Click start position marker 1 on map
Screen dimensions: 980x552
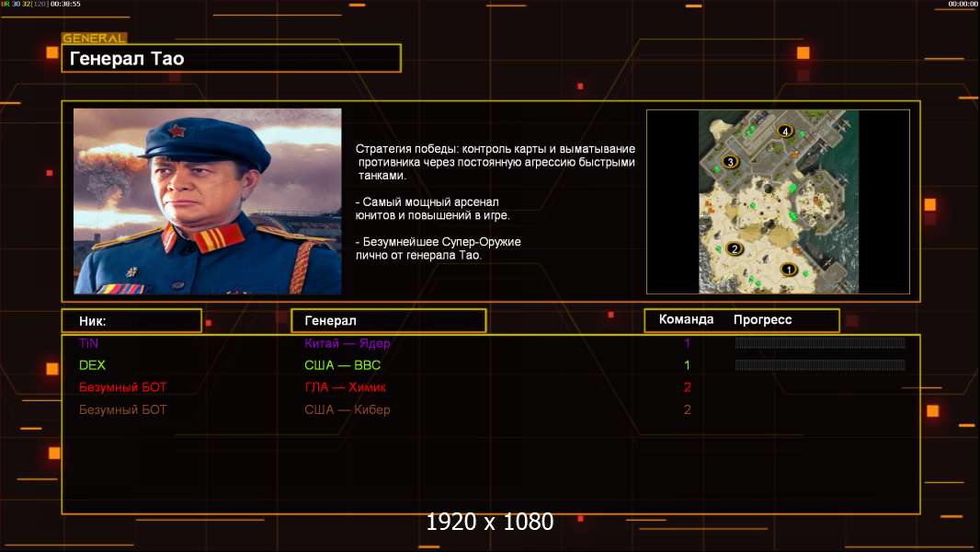(789, 270)
